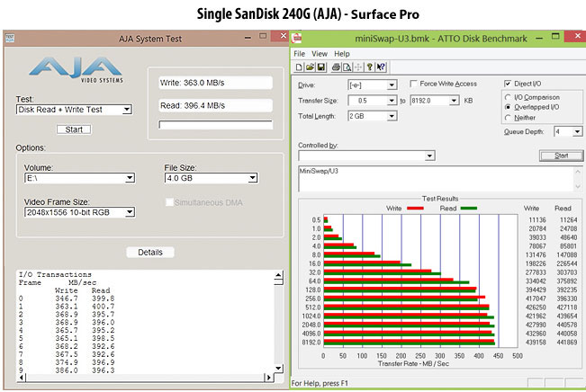Select the I/O Comparison radio button
Image resolution: width=586 pixels, height=392 pixels.
[x=509, y=96]
